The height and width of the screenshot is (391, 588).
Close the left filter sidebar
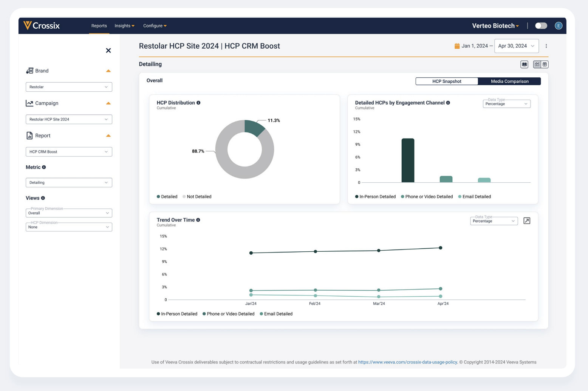(x=108, y=51)
